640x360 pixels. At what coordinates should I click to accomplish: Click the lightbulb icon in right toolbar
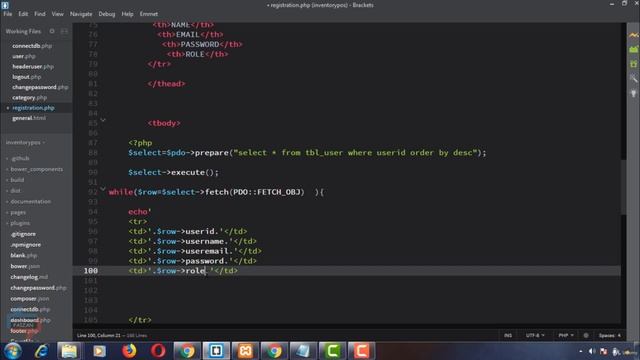click(633, 93)
